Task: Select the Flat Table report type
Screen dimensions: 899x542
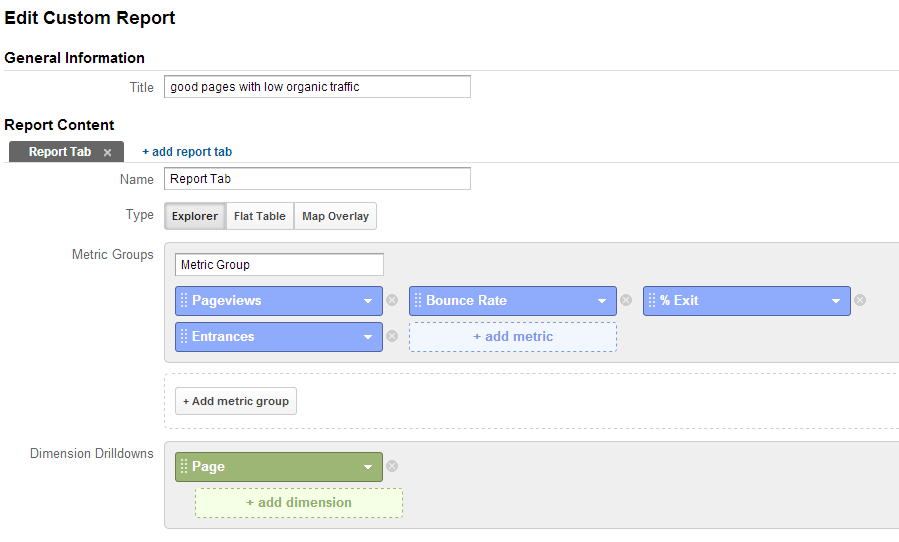Action: coord(260,216)
